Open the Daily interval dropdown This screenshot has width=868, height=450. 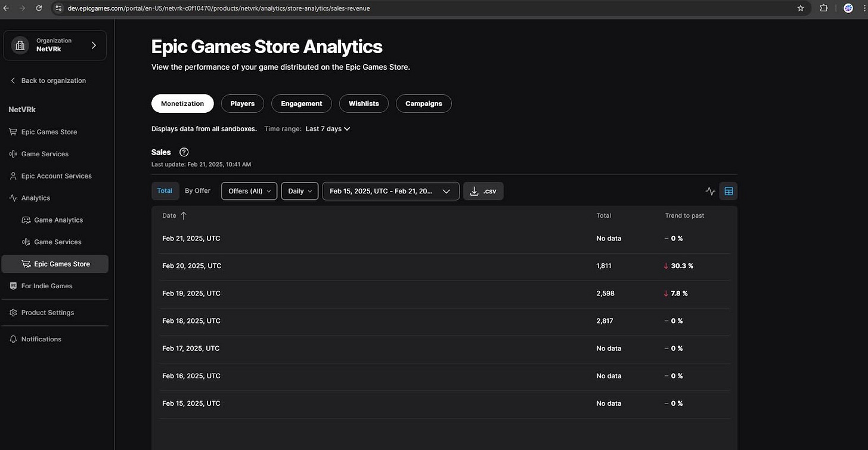(x=300, y=191)
